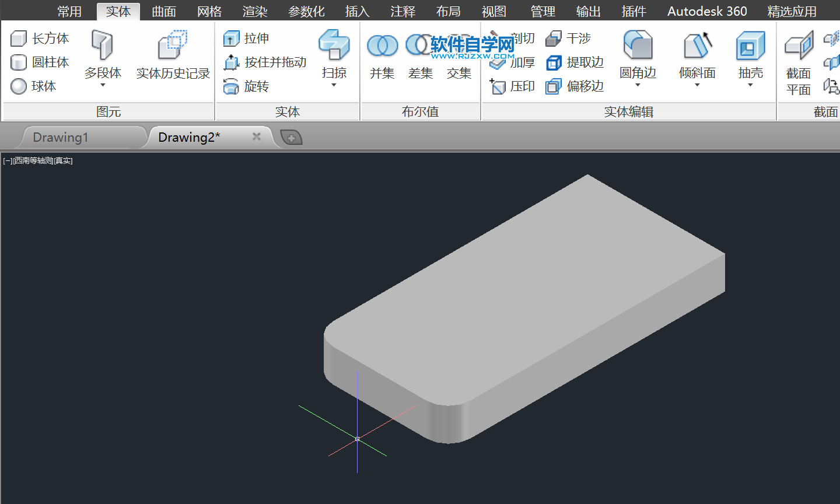Open the 西南等轴测 view controls menu
This screenshot has width=840, height=504.
(x=33, y=160)
